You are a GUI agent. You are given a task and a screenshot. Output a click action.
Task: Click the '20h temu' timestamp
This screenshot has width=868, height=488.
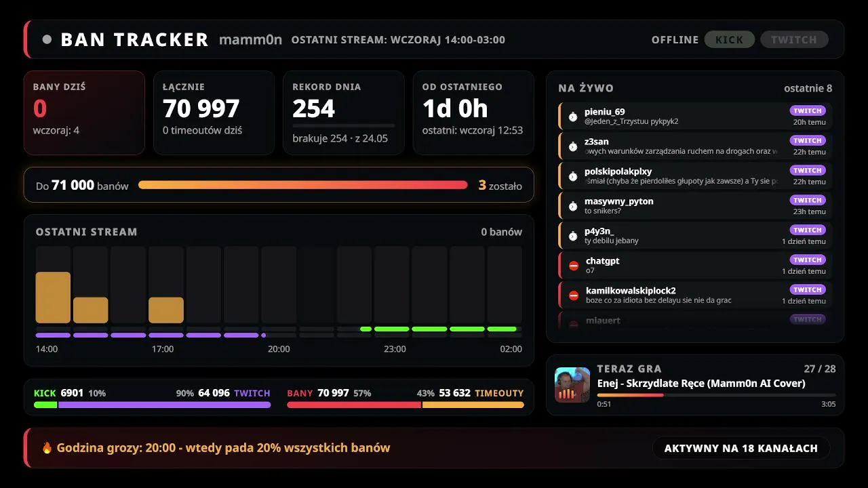pos(810,122)
